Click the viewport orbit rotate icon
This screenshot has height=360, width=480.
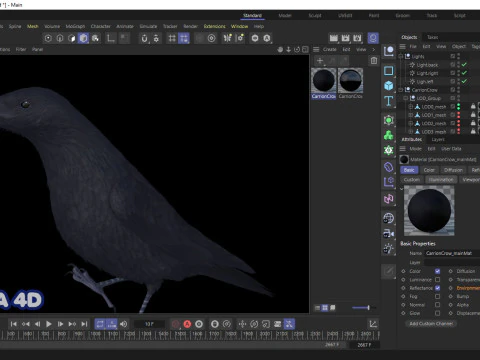click(x=297, y=49)
